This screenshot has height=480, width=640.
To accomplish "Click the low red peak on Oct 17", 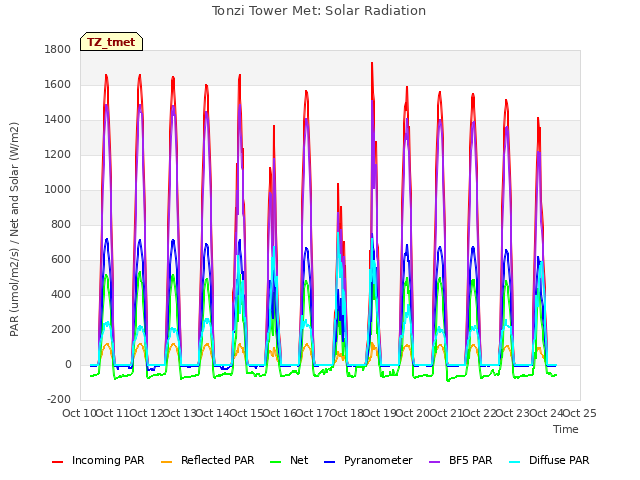I will pos(338,184).
